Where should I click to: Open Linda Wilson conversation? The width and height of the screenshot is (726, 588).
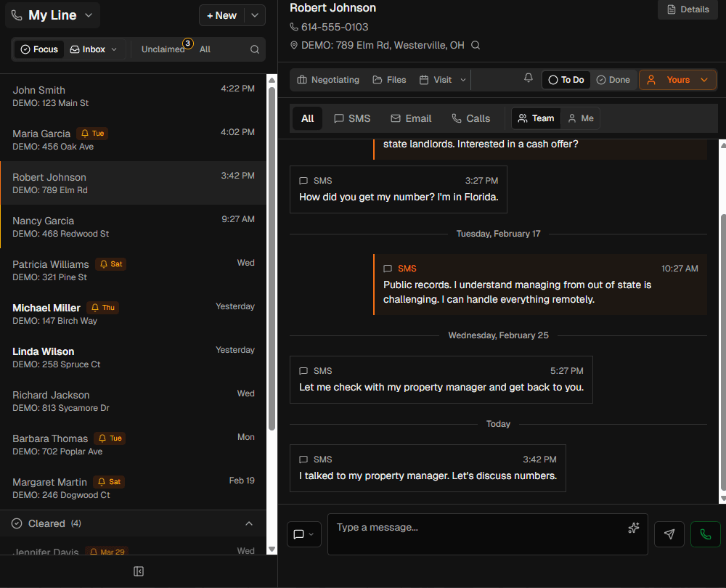134,357
